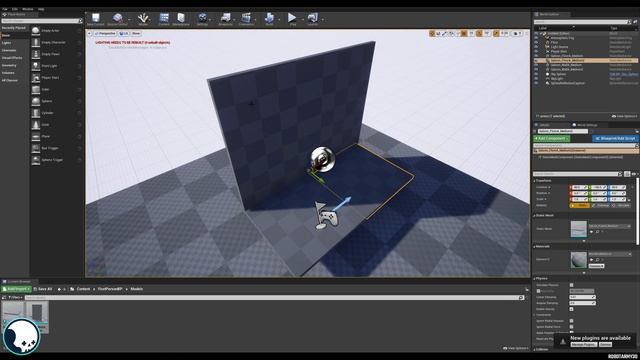The width and height of the screenshot is (640, 360).
Task: Open Source Control from the toolbar
Action: click(118, 18)
